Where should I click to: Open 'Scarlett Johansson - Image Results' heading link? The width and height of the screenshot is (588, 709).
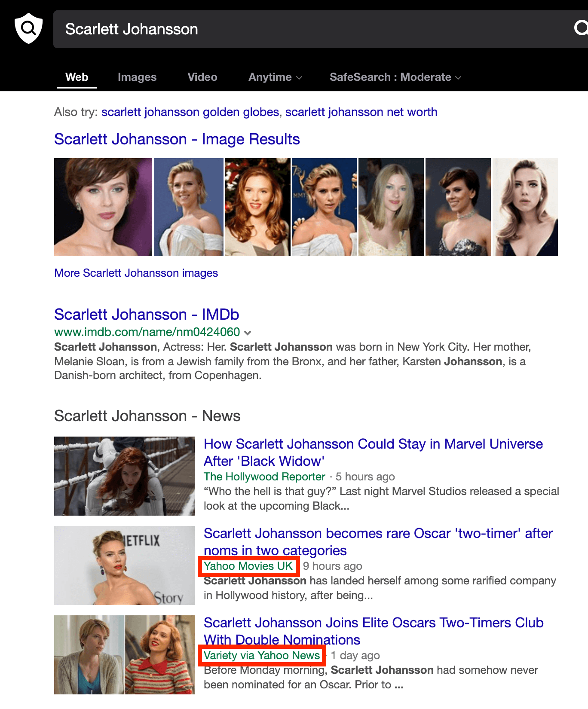[x=177, y=139]
